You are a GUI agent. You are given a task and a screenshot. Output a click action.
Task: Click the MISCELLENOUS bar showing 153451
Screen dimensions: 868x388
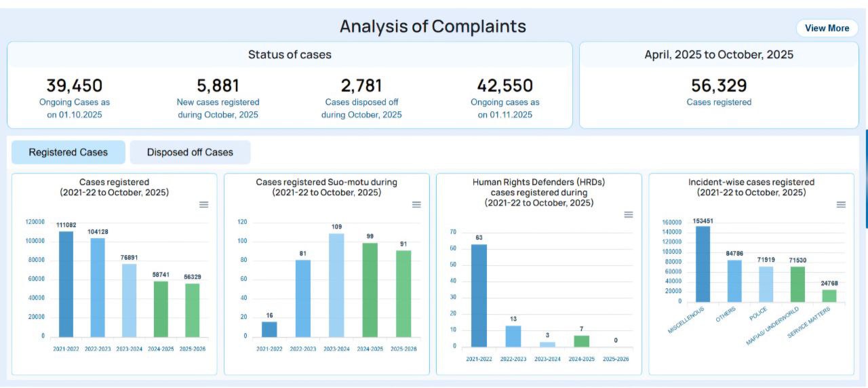(703, 265)
